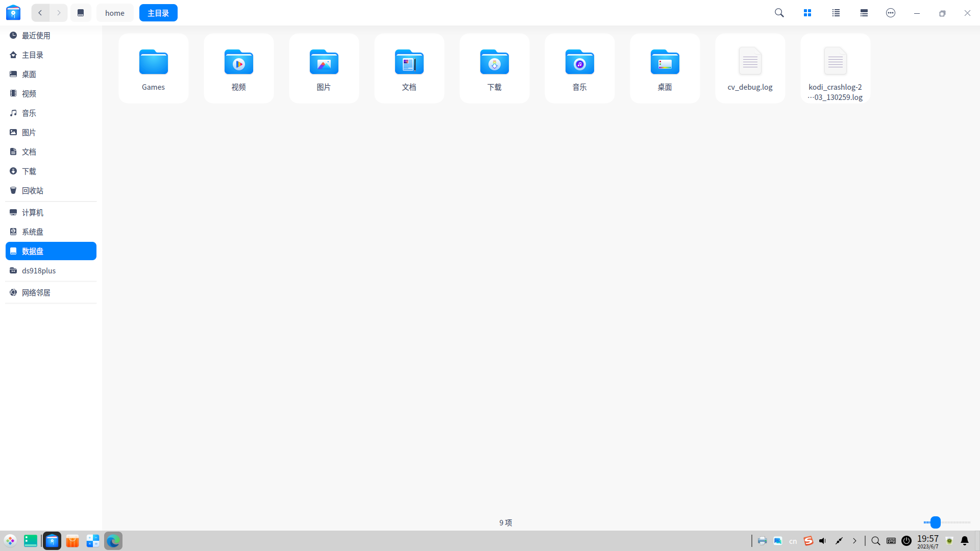Open the Games folder
The height and width of the screenshot is (551, 980).
153,68
